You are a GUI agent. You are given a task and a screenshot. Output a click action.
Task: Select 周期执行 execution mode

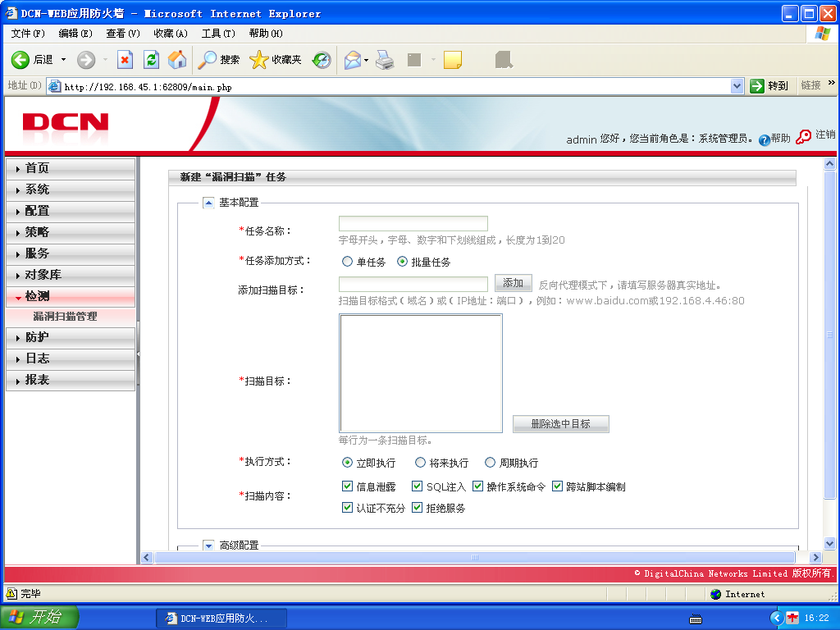[x=491, y=463]
